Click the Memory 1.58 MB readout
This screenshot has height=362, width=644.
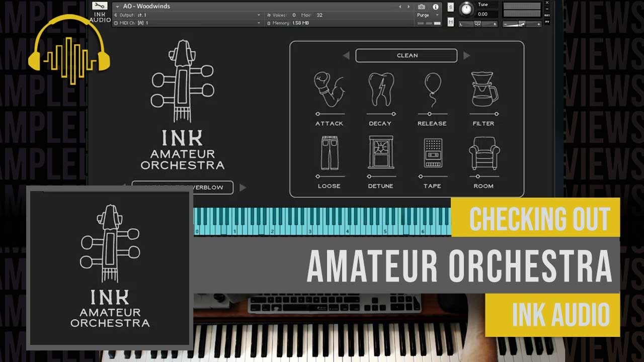tap(288, 23)
